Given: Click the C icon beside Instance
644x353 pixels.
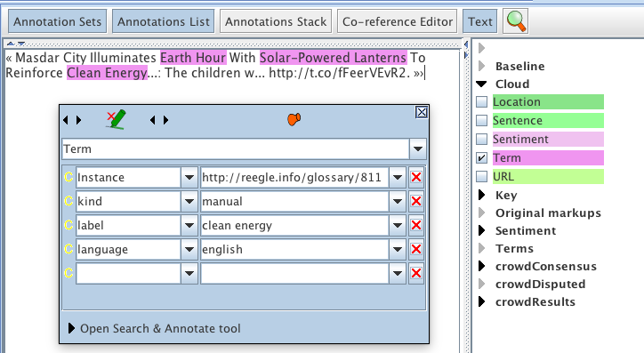Looking at the screenshot, I should [68, 177].
